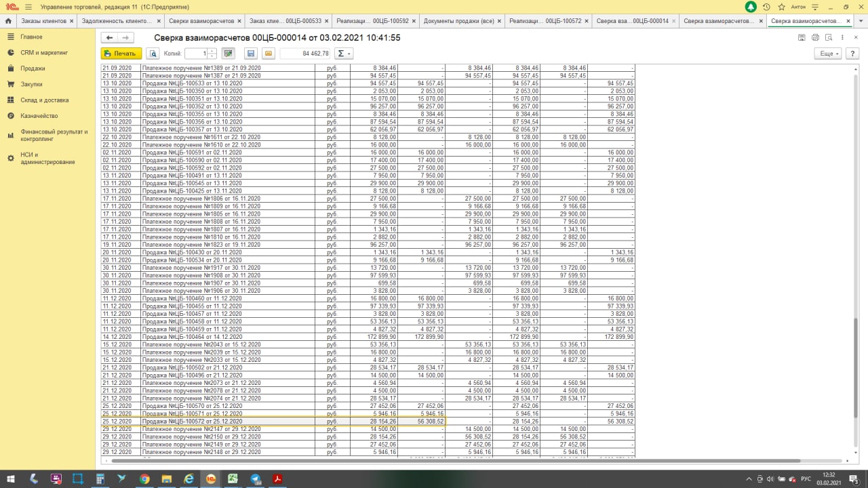Open the Σ sum dropdown
Image resolution: width=868 pixels, height=488 pixels.
pyautogui.click(x=344, y=53)
